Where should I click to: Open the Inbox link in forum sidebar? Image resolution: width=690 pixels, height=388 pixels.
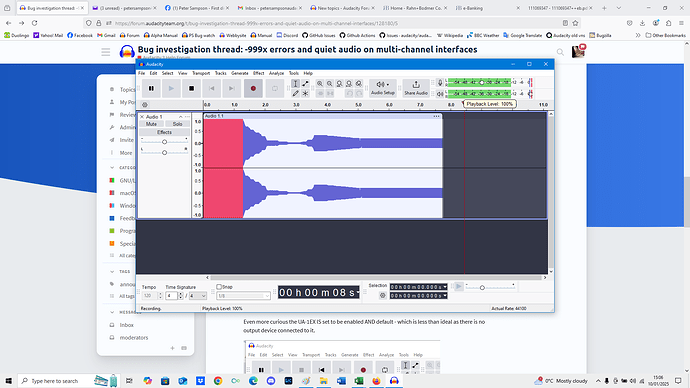[x=126, y=325]
